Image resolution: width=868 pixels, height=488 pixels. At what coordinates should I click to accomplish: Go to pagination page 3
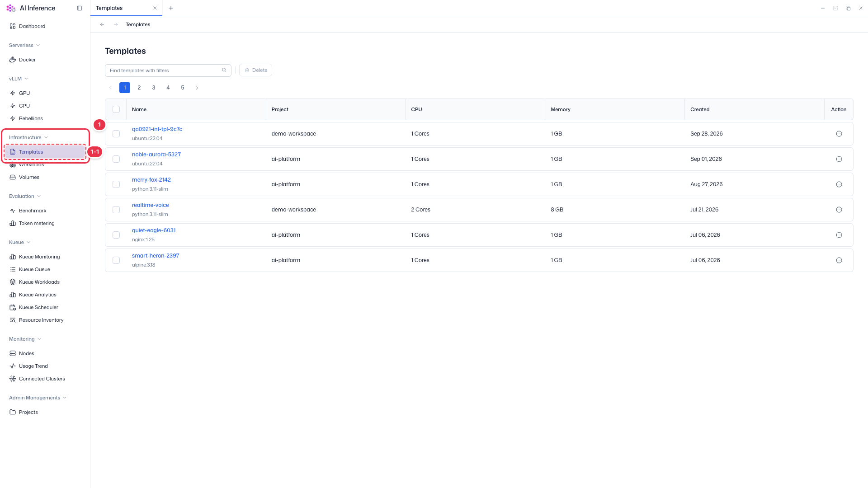154,88
